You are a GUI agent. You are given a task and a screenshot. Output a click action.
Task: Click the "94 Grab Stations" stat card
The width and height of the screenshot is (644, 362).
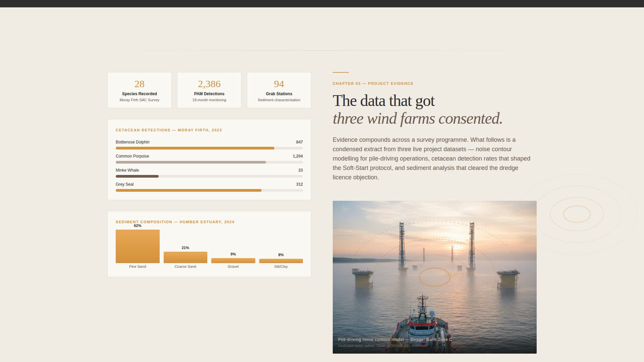279,90
